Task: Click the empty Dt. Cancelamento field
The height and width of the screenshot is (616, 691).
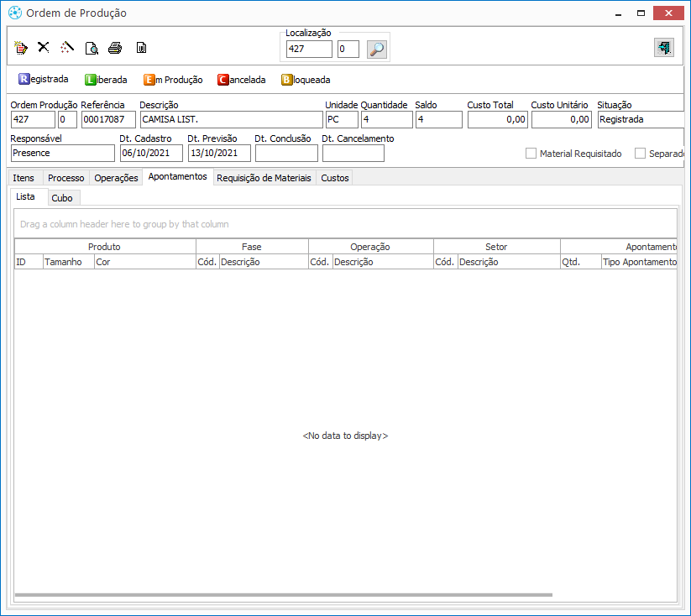Action: [353, 154]
